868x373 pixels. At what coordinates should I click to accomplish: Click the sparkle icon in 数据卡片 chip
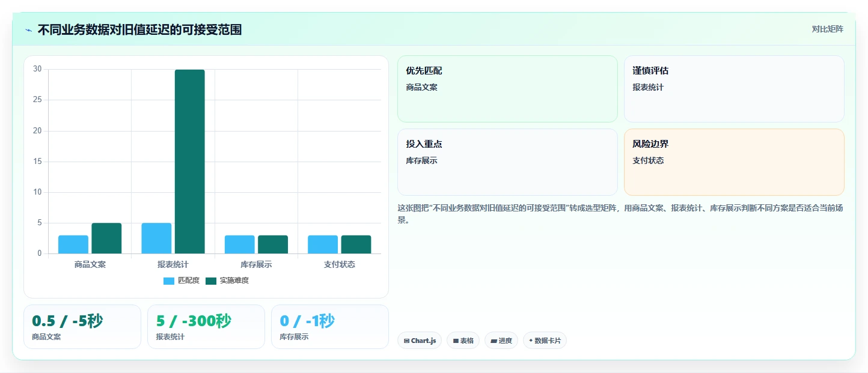[x=531, y=341]
